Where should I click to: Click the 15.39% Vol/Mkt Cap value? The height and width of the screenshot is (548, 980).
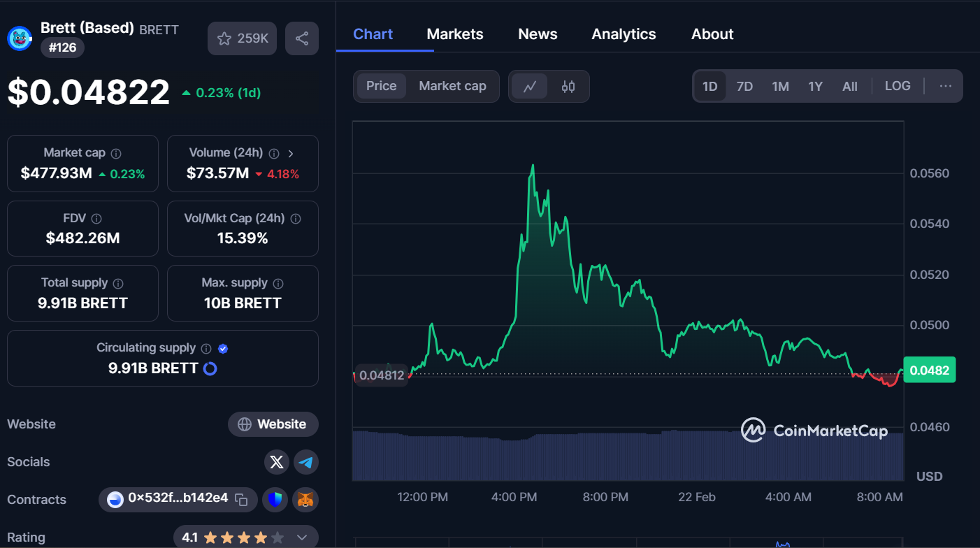tap(243, 238)
